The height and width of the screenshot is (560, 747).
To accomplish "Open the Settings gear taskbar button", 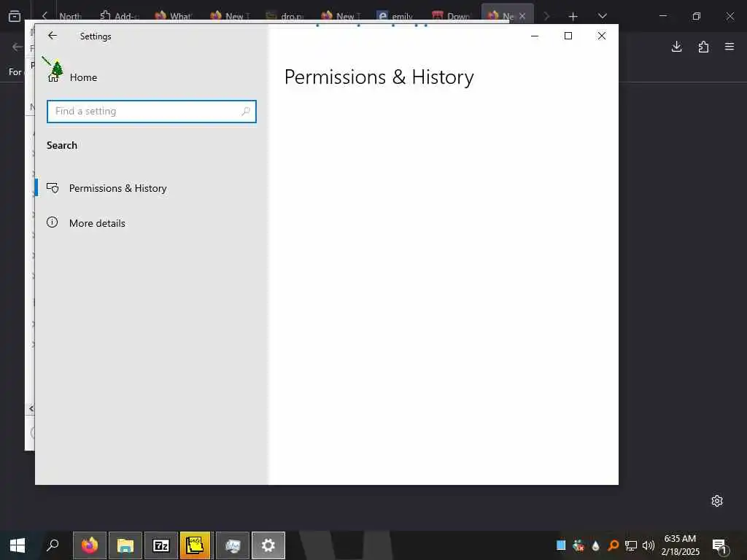I will pos(268,545).
